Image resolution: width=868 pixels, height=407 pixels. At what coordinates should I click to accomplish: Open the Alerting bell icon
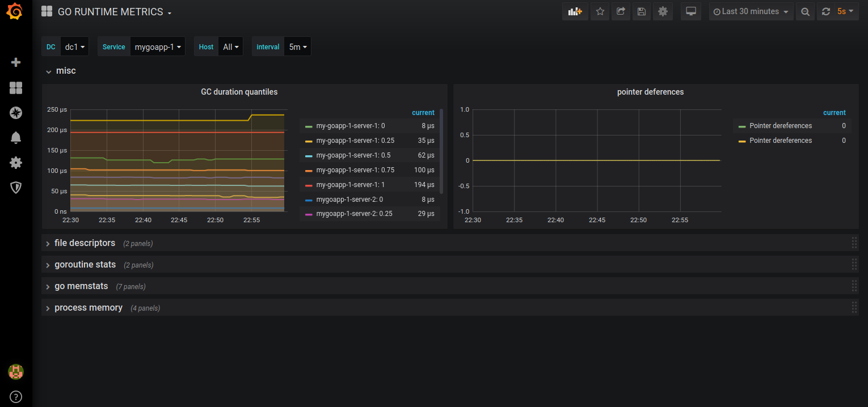[16, 138]
